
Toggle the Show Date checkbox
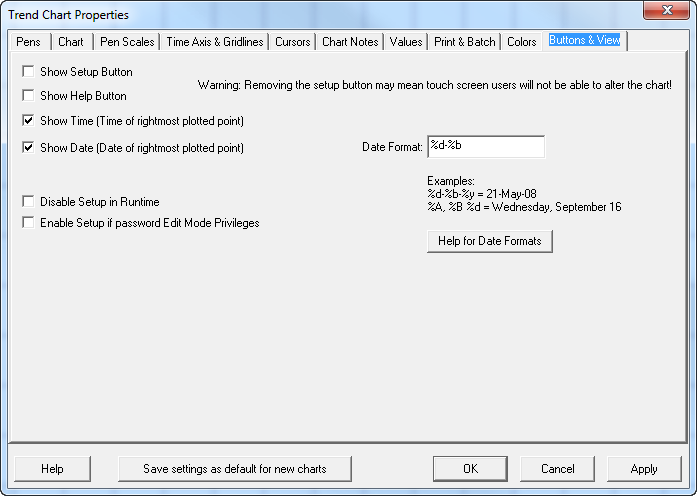click(x=28, y=148)
